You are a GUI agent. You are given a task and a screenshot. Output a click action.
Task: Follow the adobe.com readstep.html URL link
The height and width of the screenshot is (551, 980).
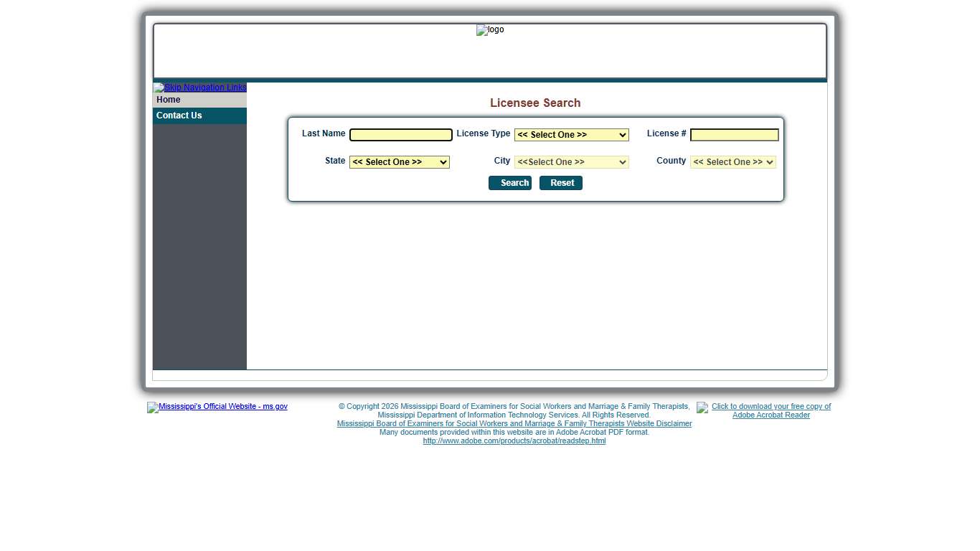click(514, 441)
